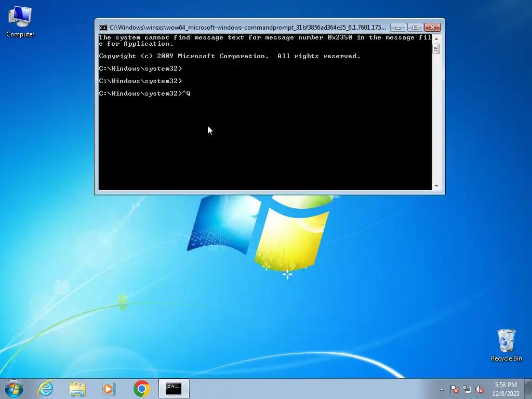Screen dimensions: 532x399
Task: Launch Internet Explorer from the taskbar
Action: [x=46, y=389]
